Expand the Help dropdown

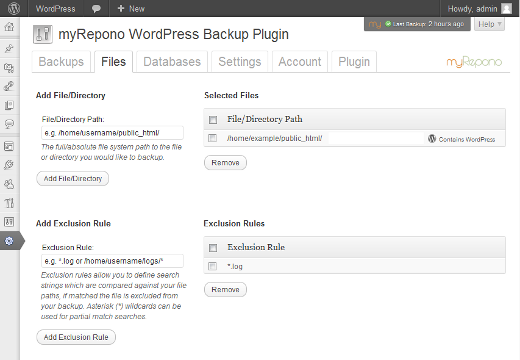point(489,24)
